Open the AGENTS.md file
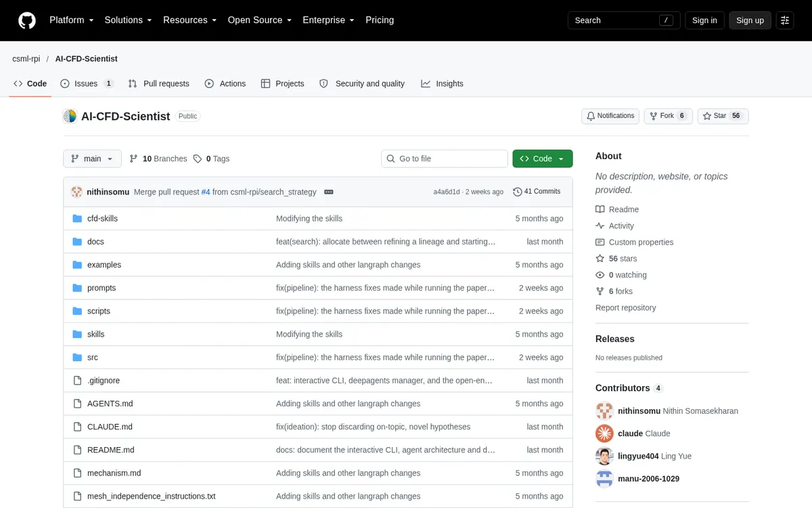 coord(110,404)
